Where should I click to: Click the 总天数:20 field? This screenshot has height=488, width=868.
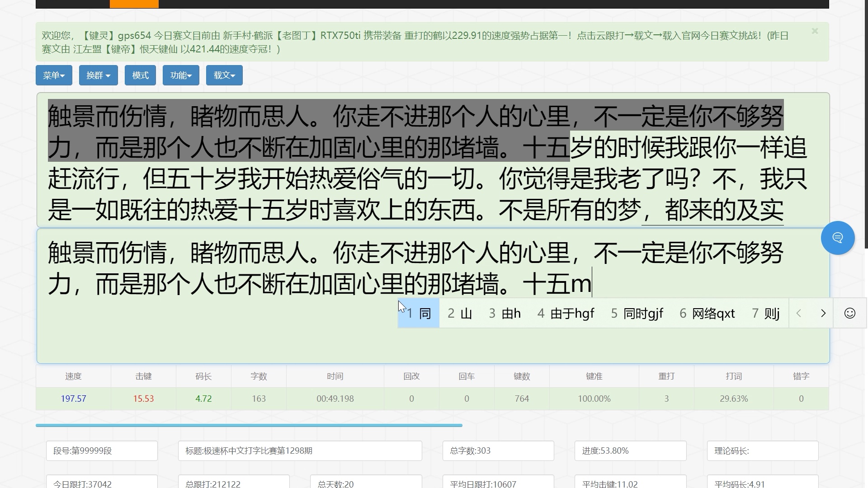(366, 482)
